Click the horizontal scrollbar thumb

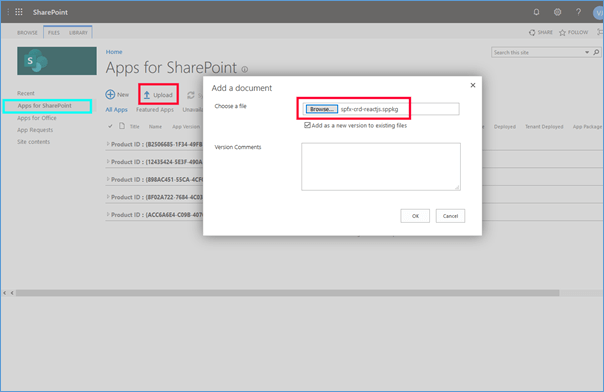tap(287, 293)
